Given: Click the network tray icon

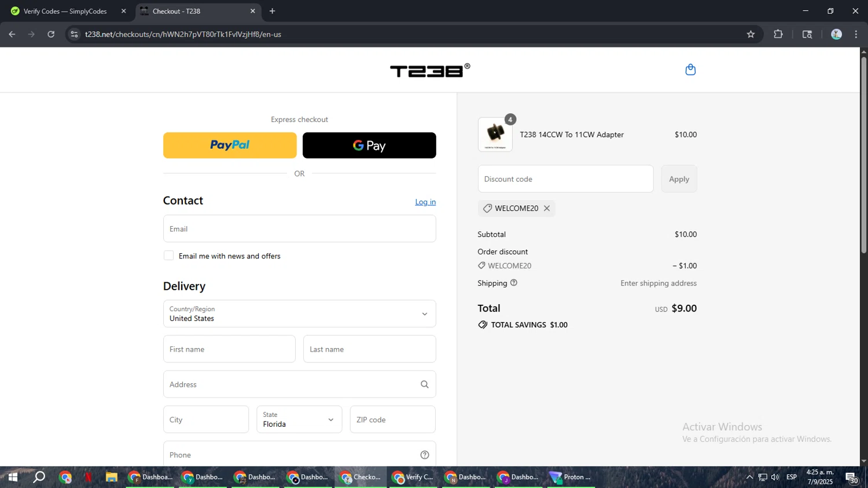Looking at the screenshot, I should pyautogui.click(x=763, y=477).
